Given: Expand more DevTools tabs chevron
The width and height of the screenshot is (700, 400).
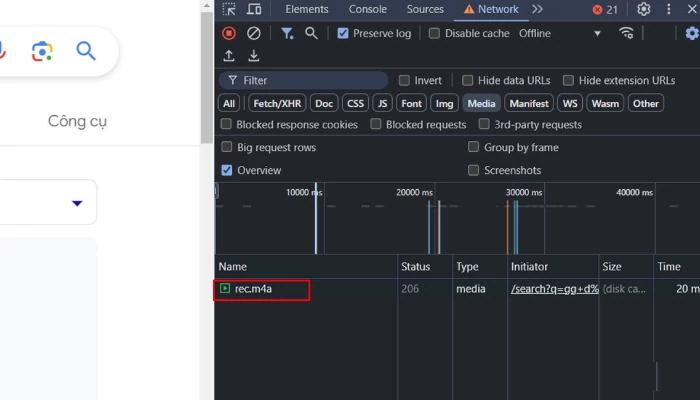Looking at the screenshot, I should [537, 9].
